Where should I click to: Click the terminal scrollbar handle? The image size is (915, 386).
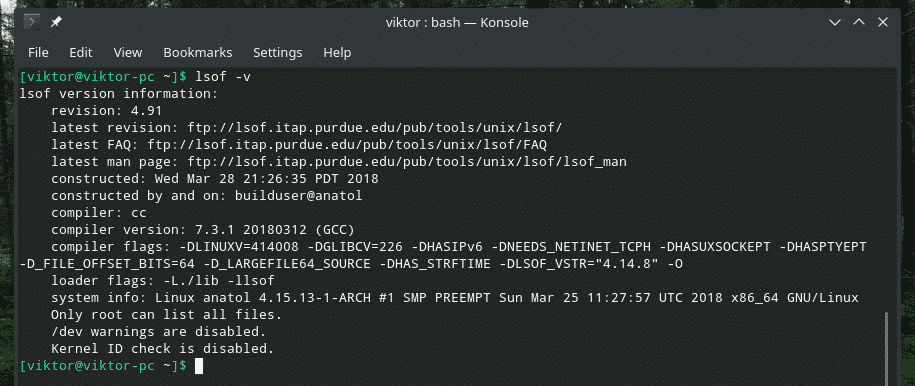coord(888,349)
